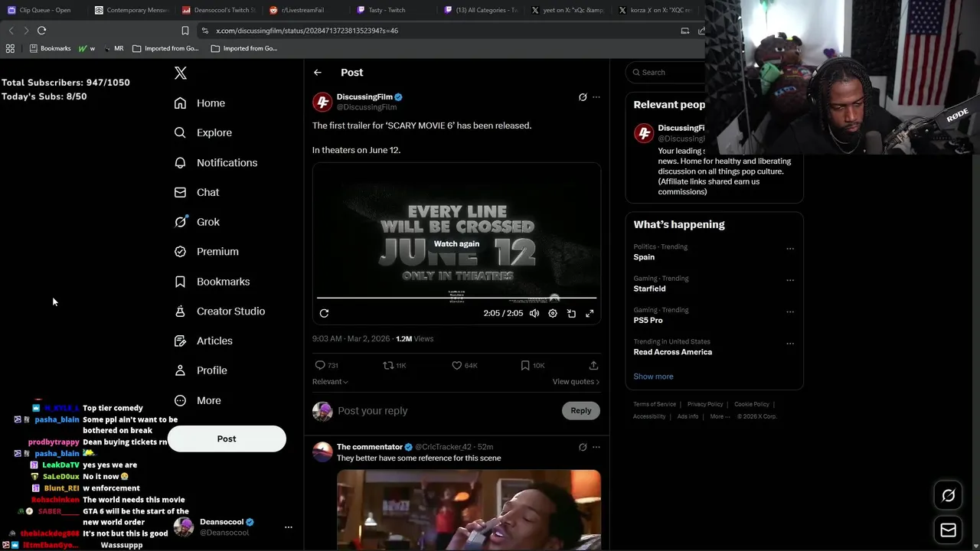Screen dimensions: 980x551
Task: Click Watch again on the trailer video
Action: pyautogui.click(x=456, y=243)
